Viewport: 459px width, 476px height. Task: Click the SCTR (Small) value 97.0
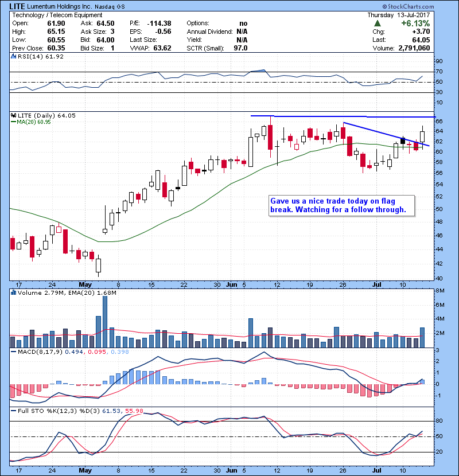pos(239,48)
